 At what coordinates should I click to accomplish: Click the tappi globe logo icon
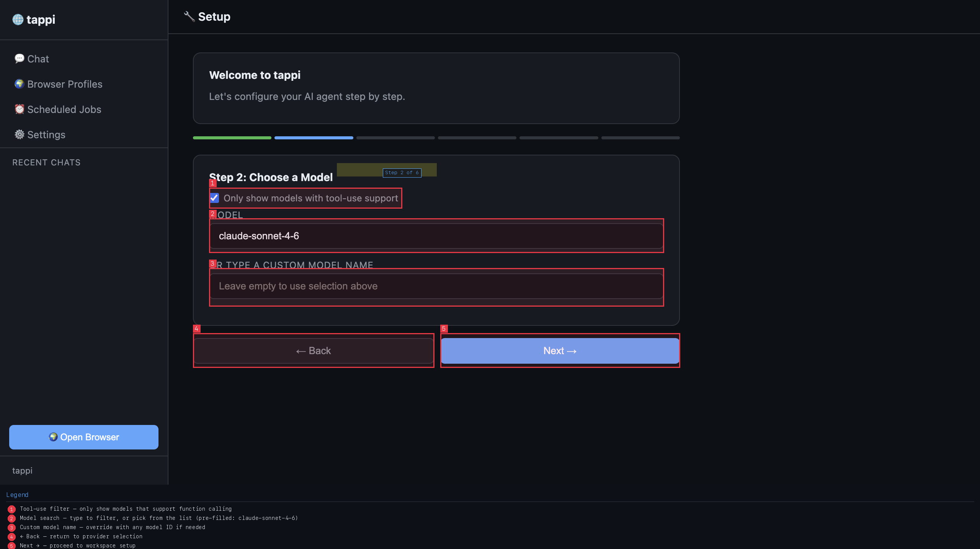coord(18,20)
